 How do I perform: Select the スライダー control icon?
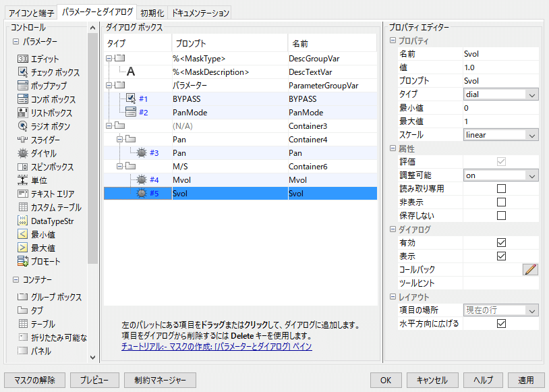23,140
